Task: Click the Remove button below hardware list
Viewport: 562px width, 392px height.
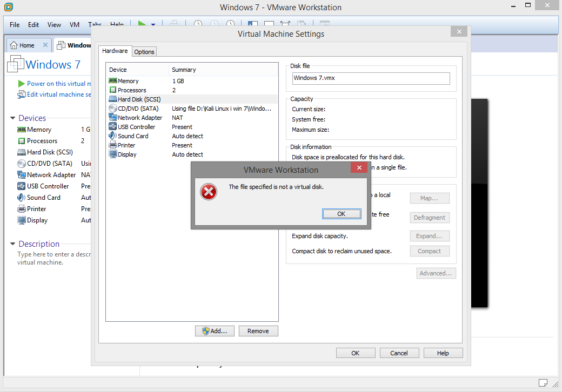Action: pos(258,331)
